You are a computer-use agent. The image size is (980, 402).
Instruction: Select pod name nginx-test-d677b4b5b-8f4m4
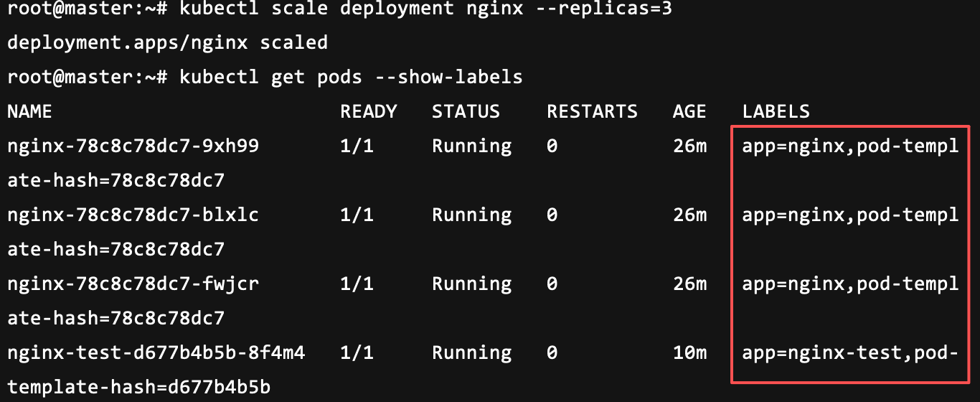coord(156,352)
